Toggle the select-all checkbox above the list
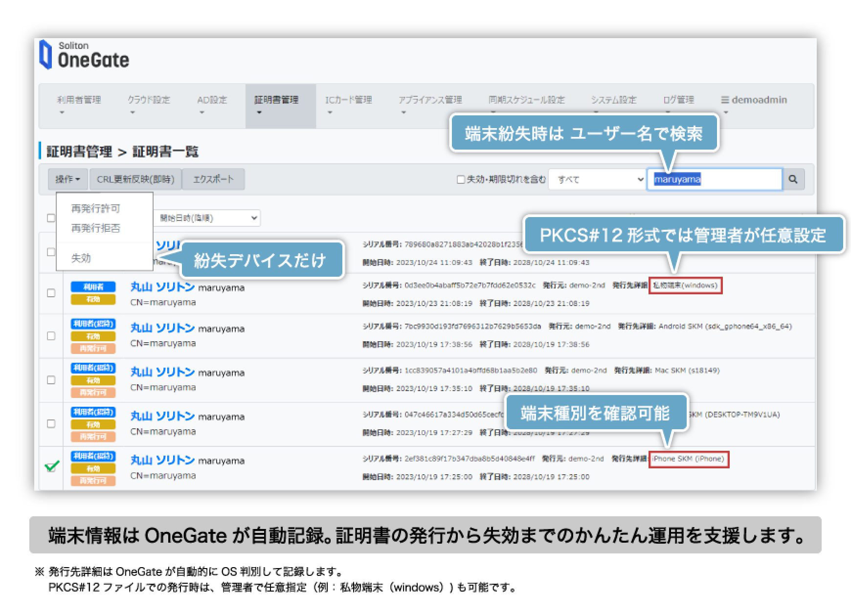851x616 pixels. click(x=51, y=218)
